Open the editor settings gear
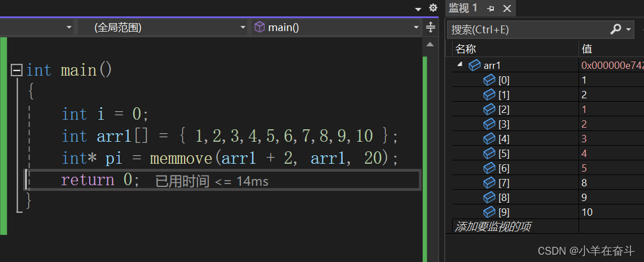 [x=433, y=8]
